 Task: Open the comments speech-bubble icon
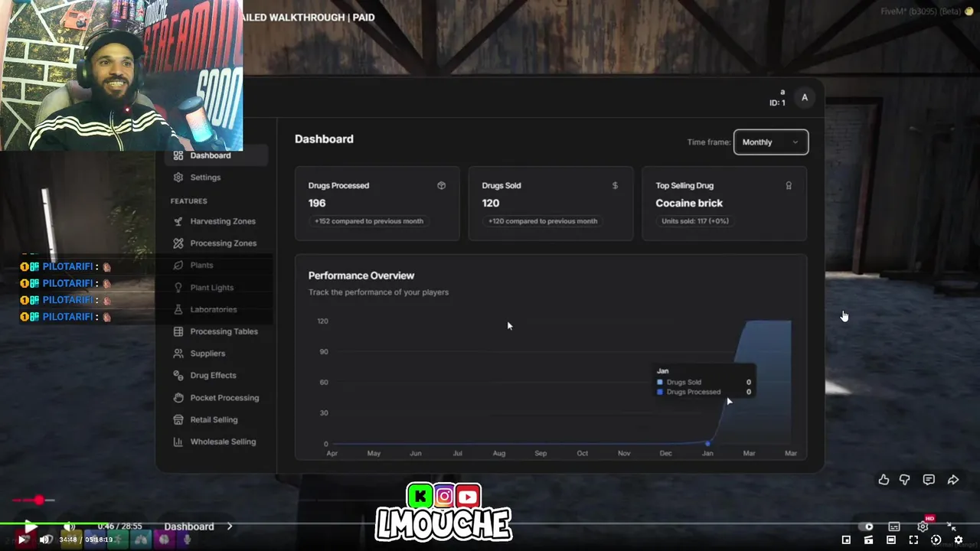click(929, 480)
